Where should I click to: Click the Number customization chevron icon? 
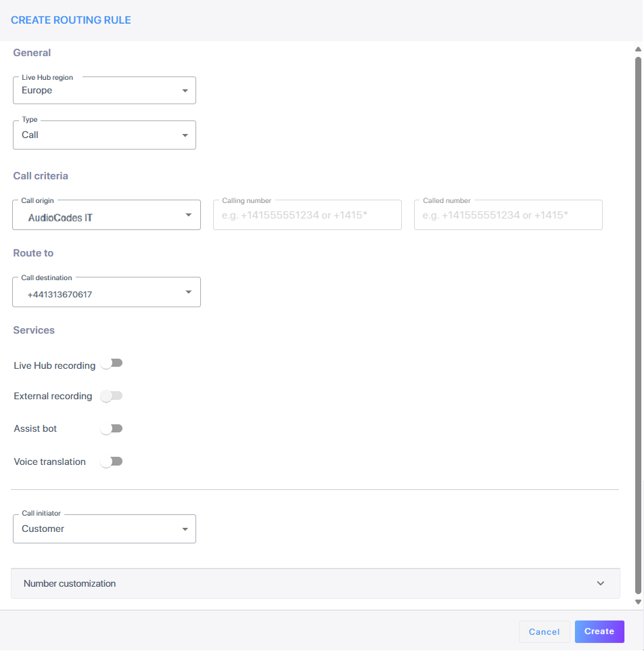[x=601, y=583]
